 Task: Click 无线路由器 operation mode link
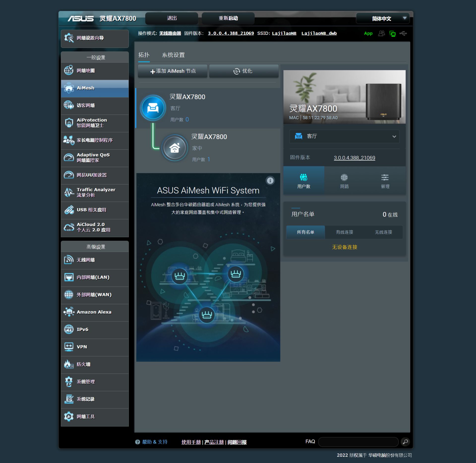[x=170, y=33]
